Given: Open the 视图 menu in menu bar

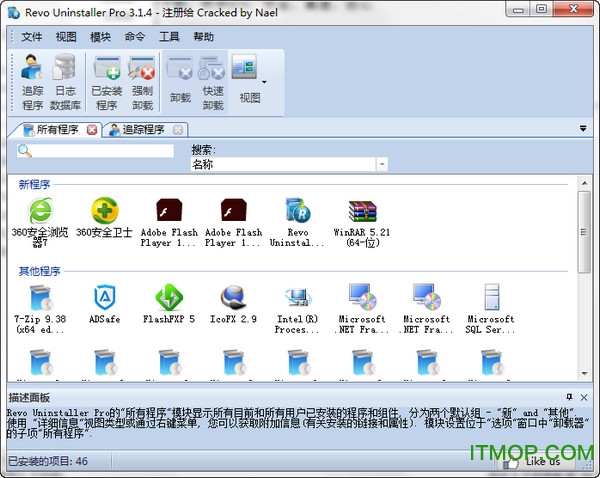Looking at the screenshot, I should (x=66, y=37).
